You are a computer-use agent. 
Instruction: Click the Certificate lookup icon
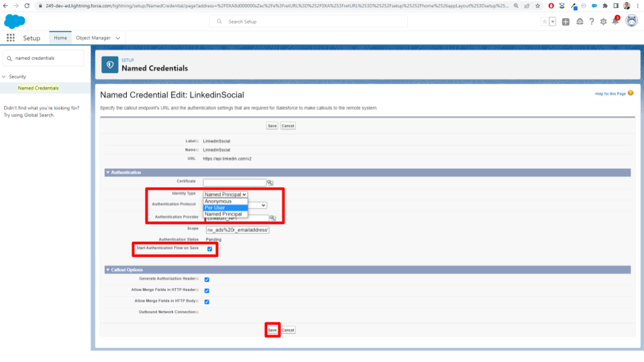tap(270, 182)
